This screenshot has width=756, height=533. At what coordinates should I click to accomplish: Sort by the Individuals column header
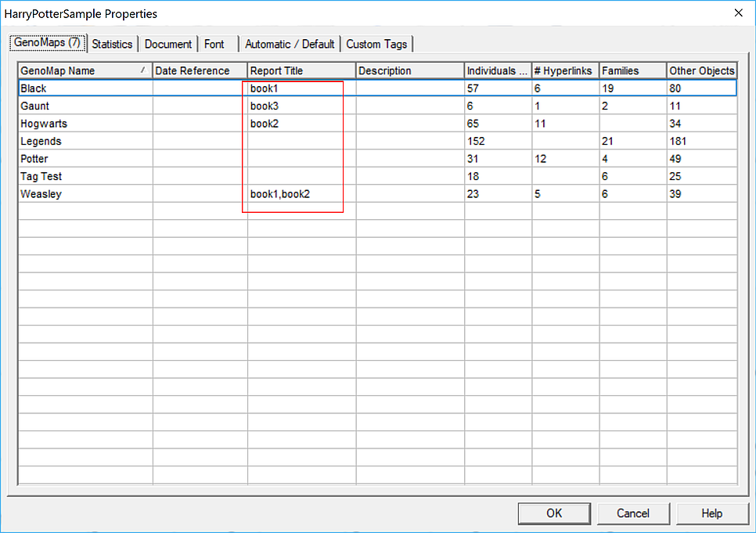498,70
